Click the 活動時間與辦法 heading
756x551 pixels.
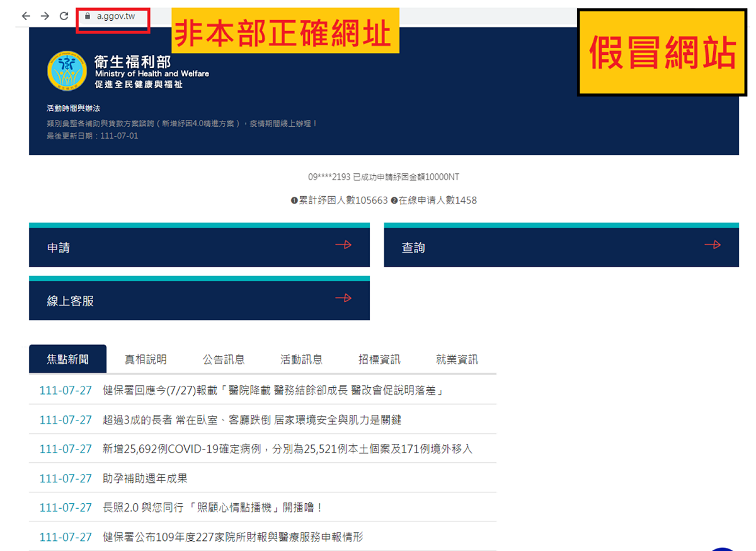pyautogui.click(x=73, y=108)
